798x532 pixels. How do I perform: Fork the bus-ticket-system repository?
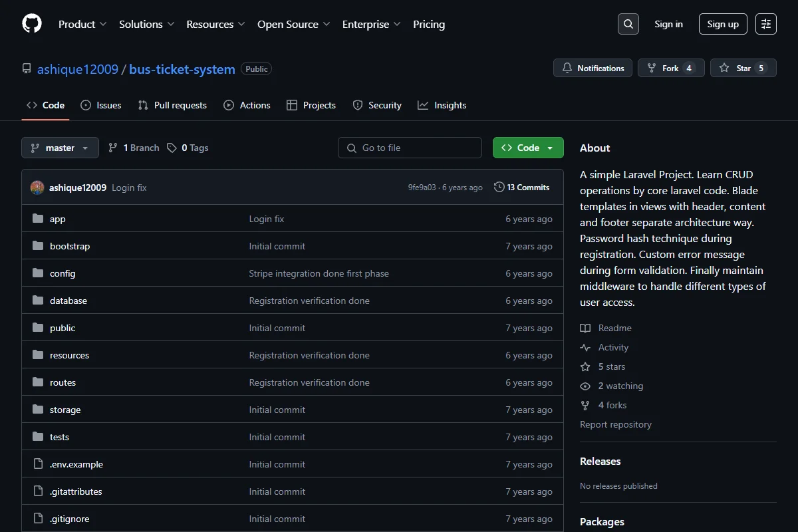tap(671, 68)
